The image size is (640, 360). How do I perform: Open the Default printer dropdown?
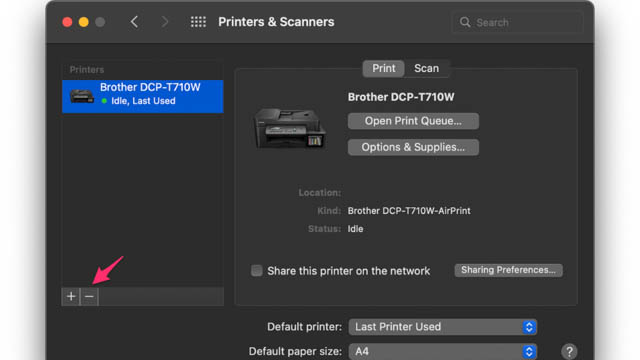click(443, 327)
